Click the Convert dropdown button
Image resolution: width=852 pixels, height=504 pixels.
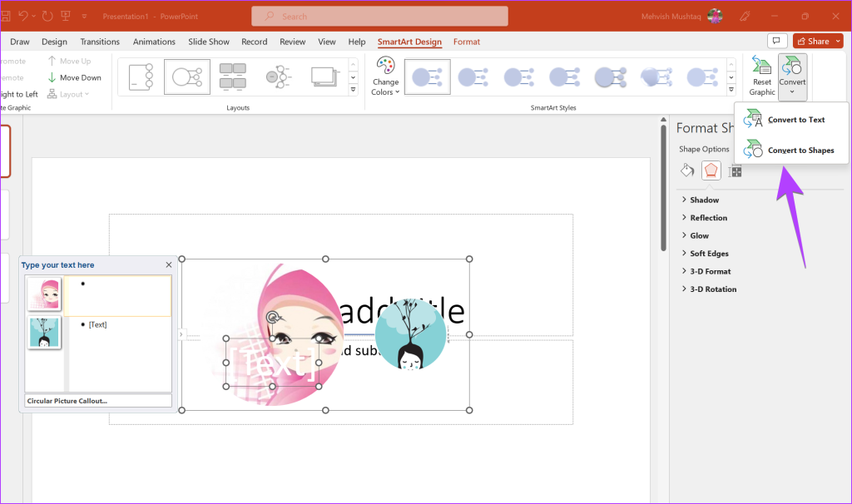coord(792,77)
